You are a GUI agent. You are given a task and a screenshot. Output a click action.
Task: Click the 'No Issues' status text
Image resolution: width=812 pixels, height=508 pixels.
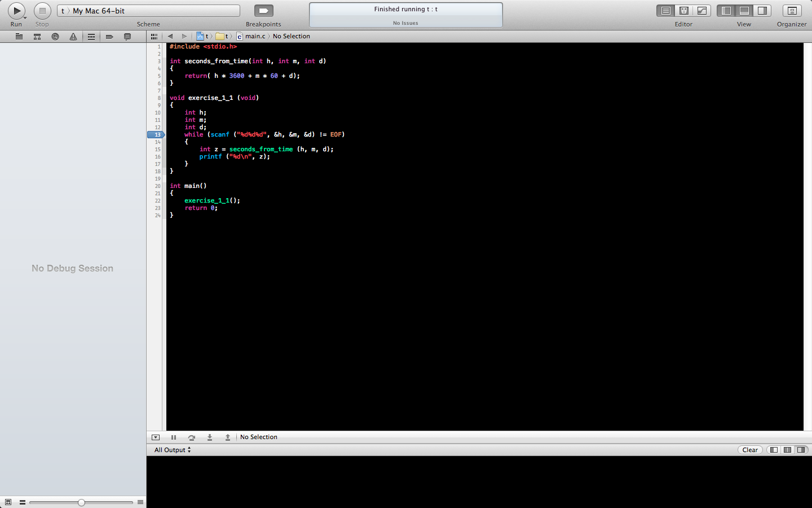pyautogui.click(x=406, y=23)
